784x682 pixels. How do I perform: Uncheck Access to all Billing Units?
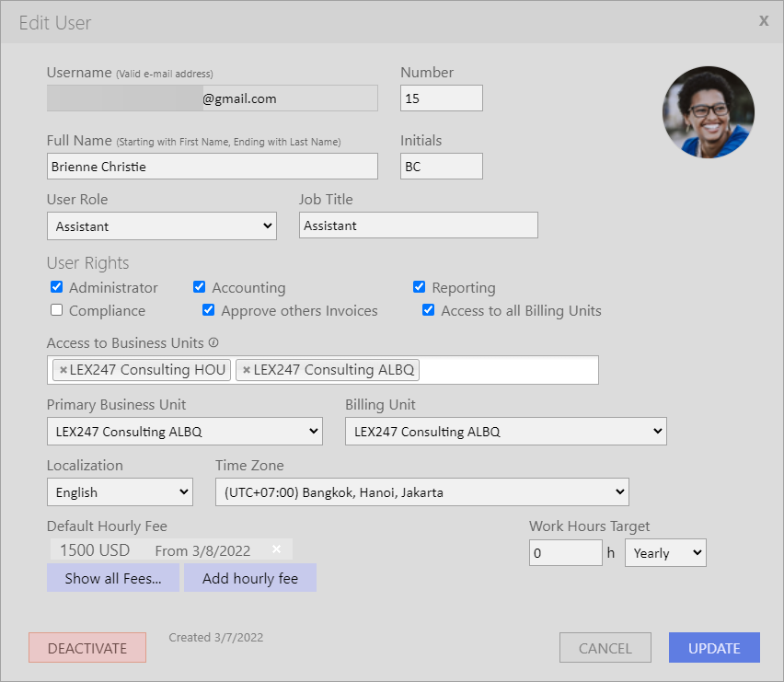[429, 310]
